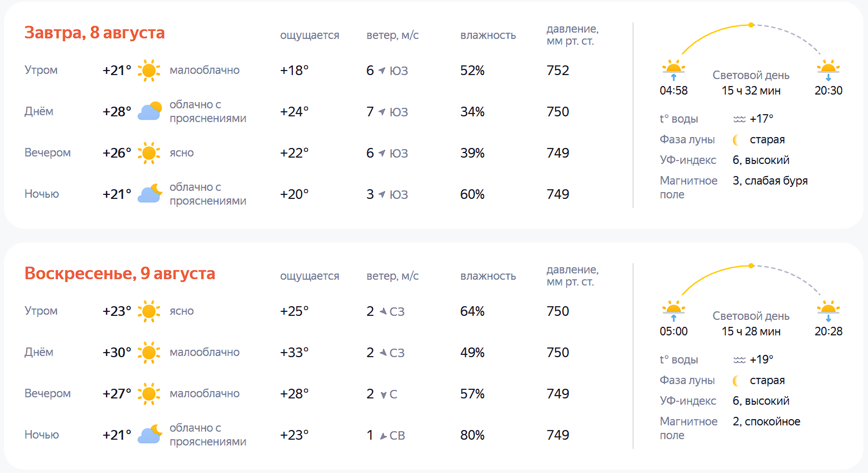
Task: Click sunset icon above 20:30
Action: (x=828, y=69)
